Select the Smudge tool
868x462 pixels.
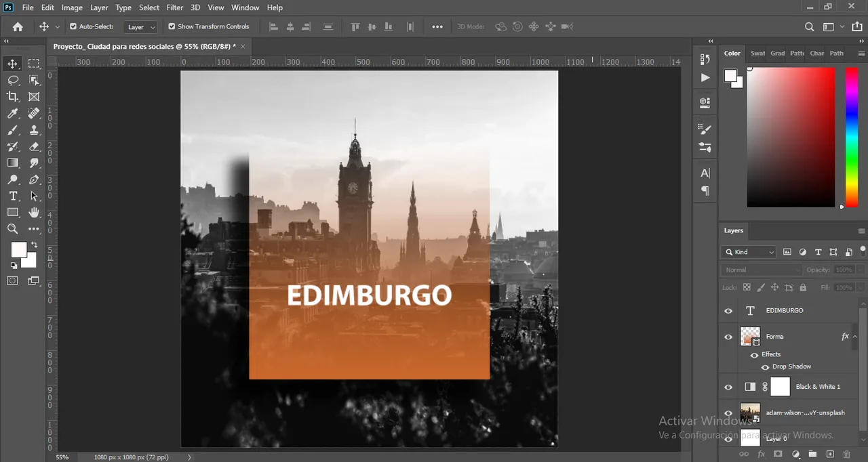(x=34, y=163)
